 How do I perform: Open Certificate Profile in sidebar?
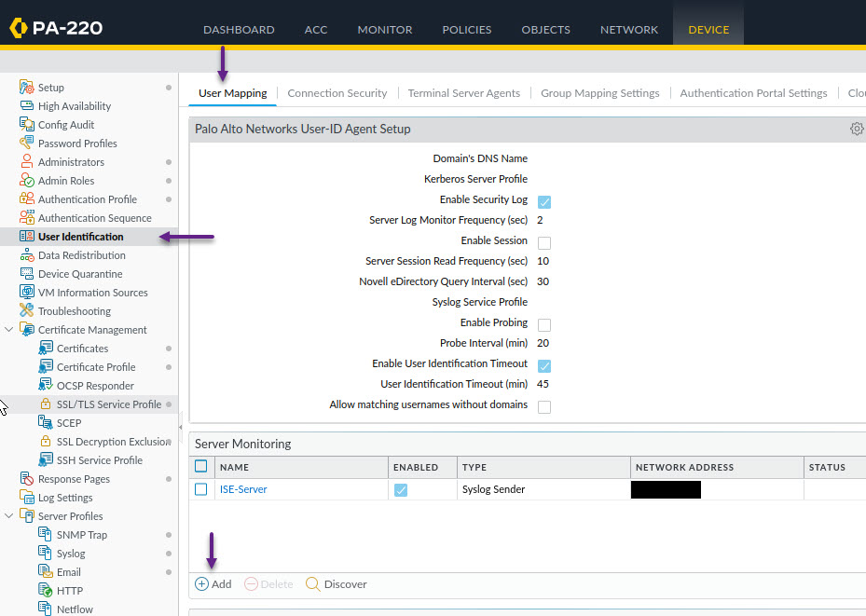click(96, 367)
